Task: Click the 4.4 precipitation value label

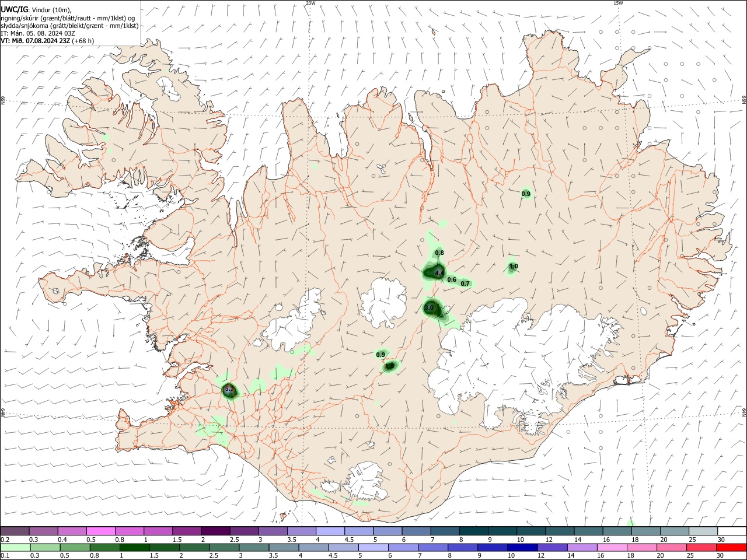Action: pyautogui.click(x=439, y=273)
